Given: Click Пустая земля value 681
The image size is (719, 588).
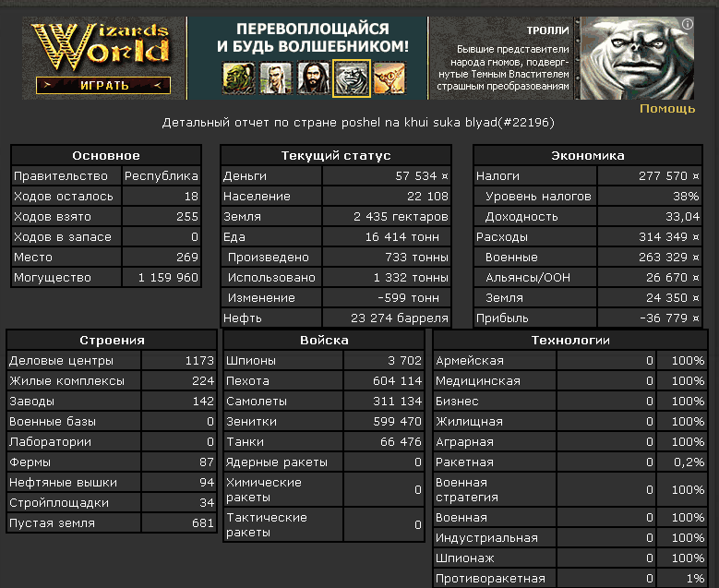Looking at the screenshot, I should [203, 522].
